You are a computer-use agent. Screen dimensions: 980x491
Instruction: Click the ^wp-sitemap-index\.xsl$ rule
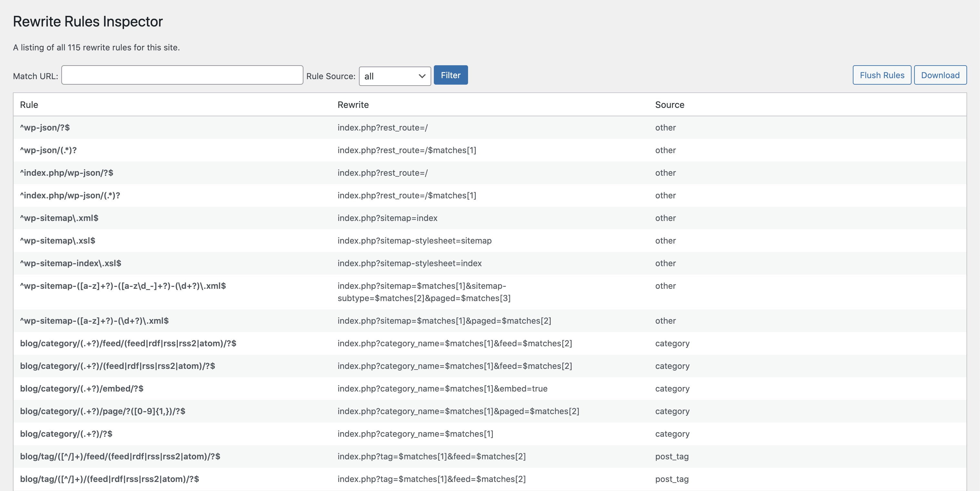point(70,263)
